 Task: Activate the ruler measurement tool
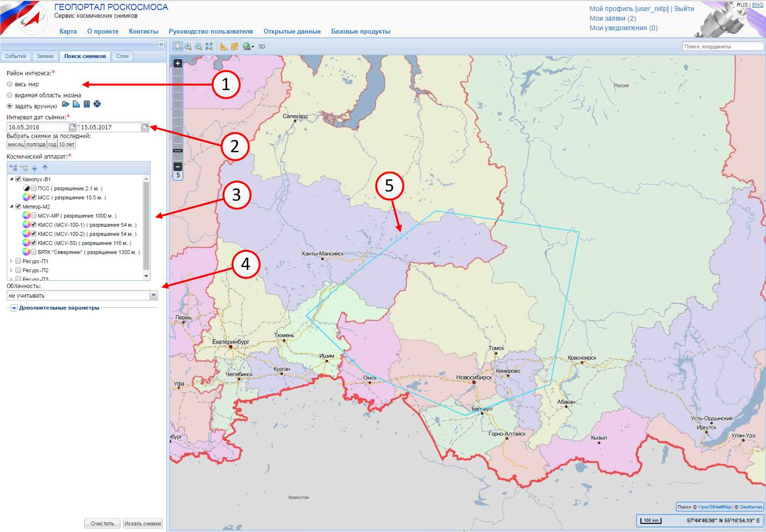coord(224,46)
